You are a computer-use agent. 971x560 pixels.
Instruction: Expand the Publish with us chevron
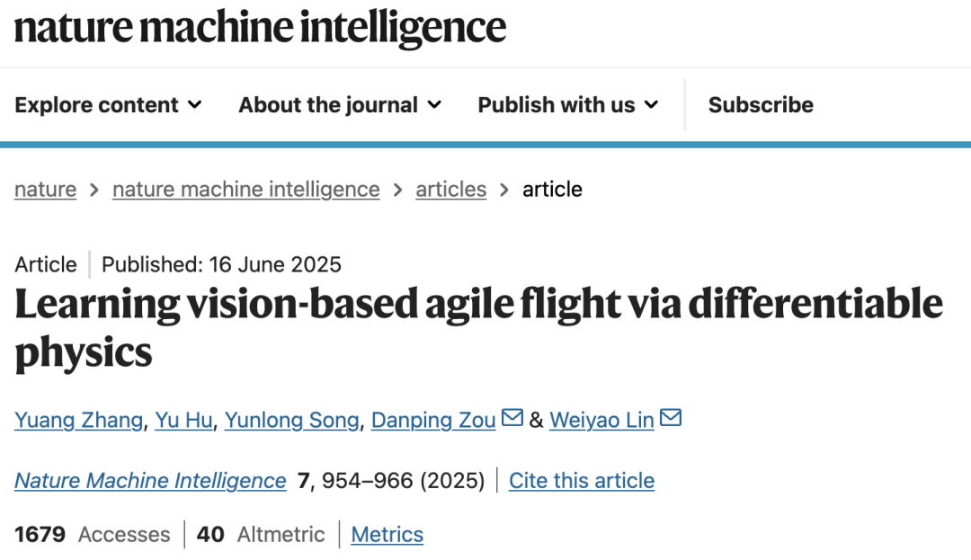coord(652,104)
